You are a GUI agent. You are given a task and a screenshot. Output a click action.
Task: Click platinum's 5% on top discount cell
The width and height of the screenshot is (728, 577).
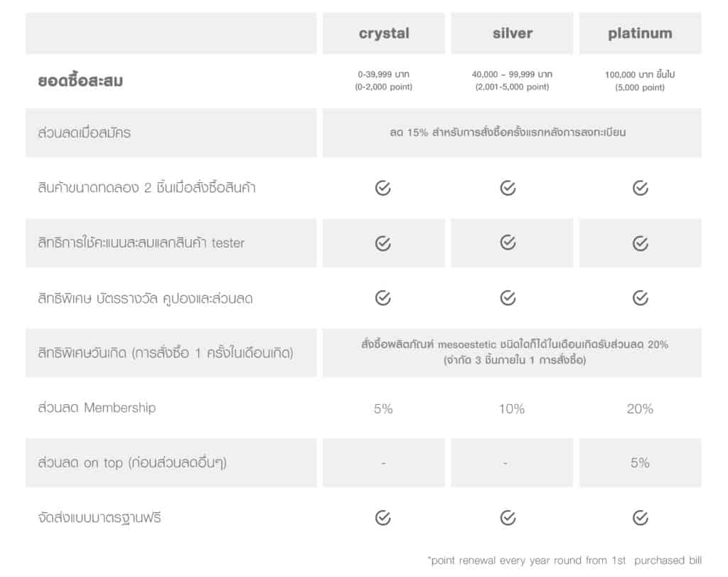[640, 463]
